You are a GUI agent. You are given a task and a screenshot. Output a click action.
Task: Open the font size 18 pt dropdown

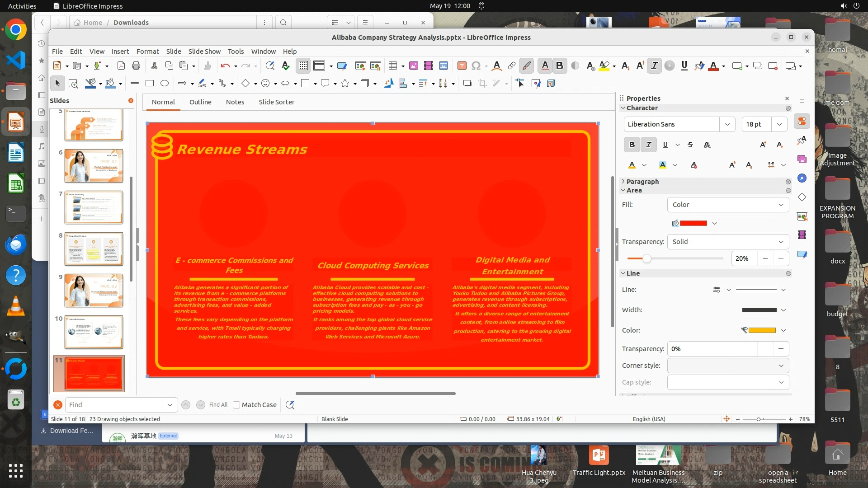779,124
